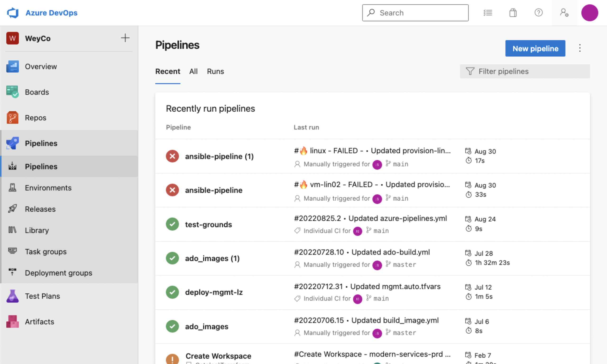Image resolution: width=607 pixels, height=364 pixels.
Task: Open the more actions menu beside New pipeline
Action: click(579, 48)
